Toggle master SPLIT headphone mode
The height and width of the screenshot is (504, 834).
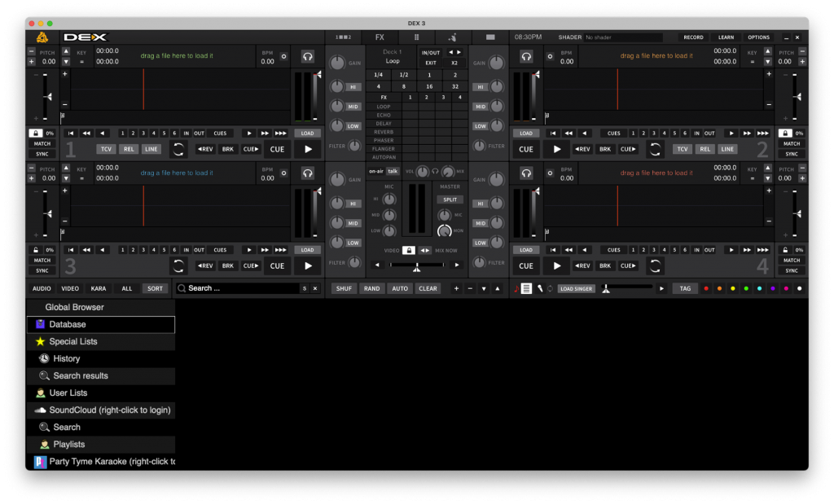[x=450, y=200]
